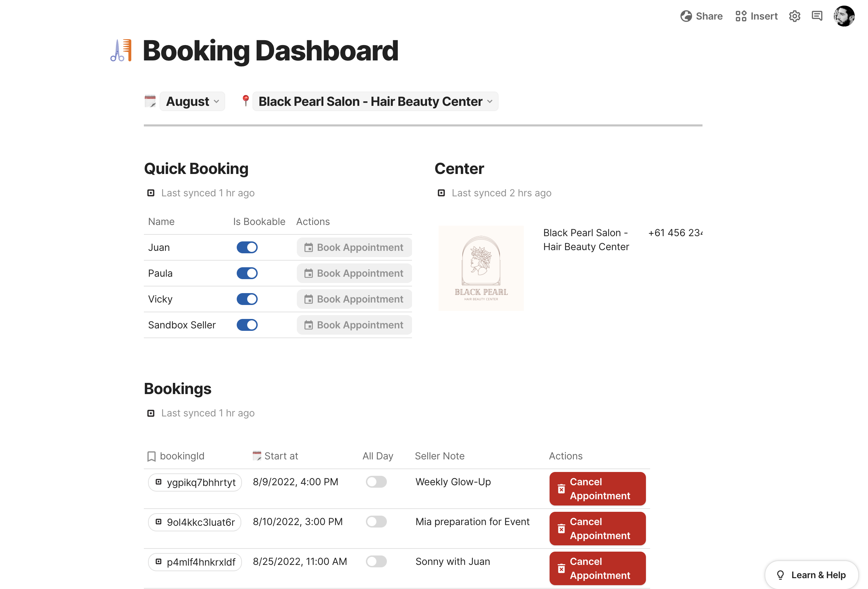
Task: Book an appointment with Paula
Action: (354, 273)
